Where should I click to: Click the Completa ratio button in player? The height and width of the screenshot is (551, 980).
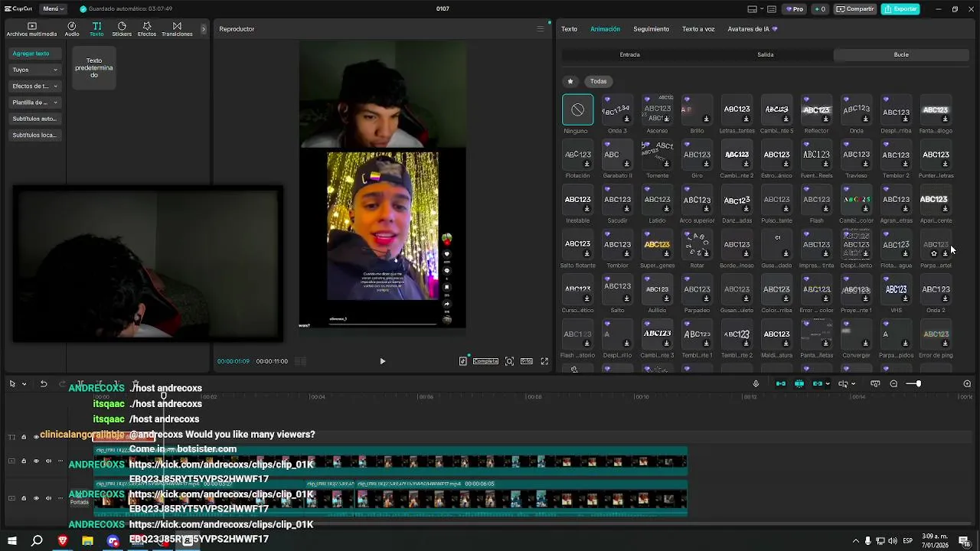point(485,361)
